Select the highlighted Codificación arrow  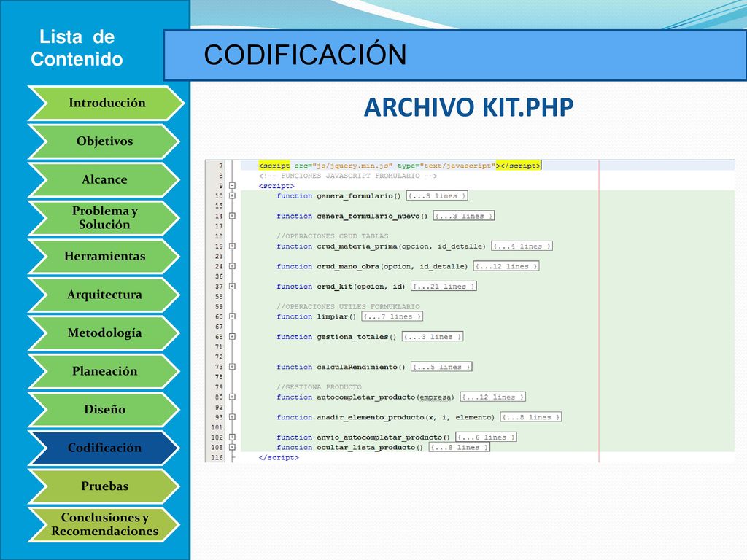(x=104, y=448)
